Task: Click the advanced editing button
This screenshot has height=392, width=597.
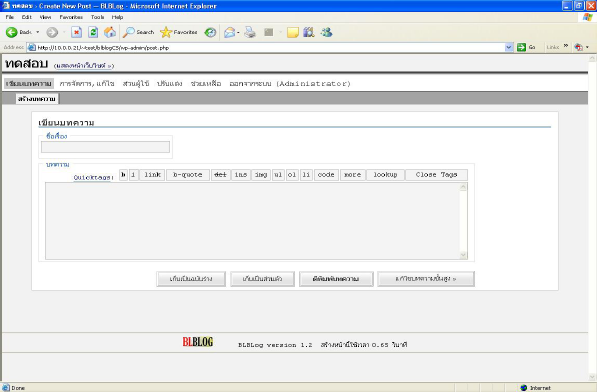Action: [x=426, y=279]
